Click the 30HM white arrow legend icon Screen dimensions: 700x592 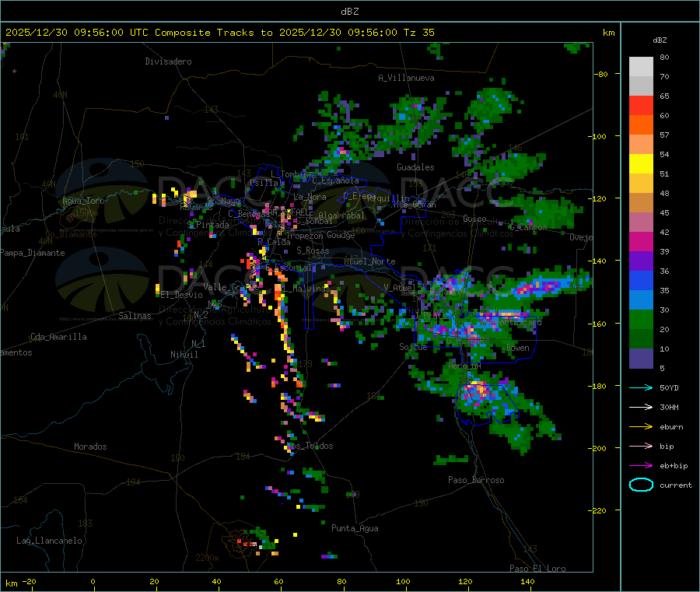pyautogui.click(x=641, y=407)
